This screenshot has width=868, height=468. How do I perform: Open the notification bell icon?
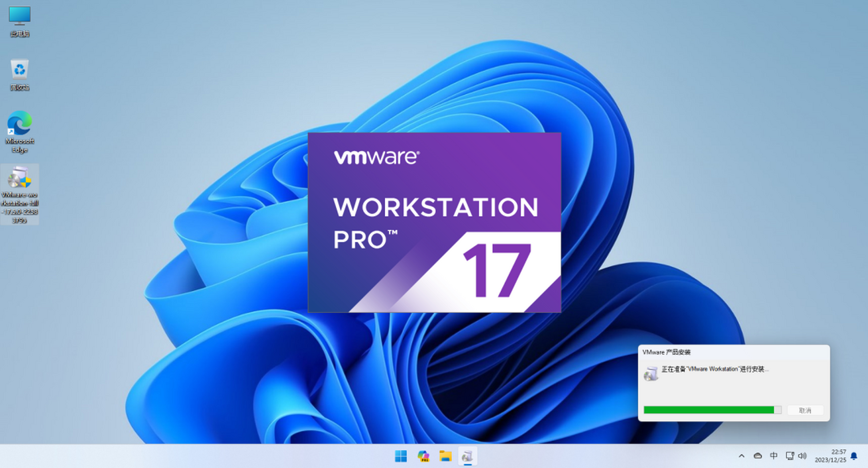pyautogui.click(x=854, y=456)
